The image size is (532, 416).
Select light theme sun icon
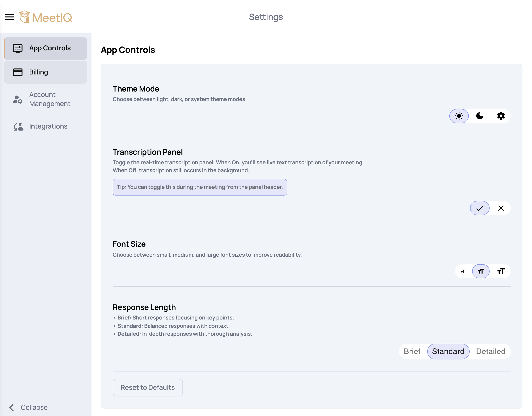click(459, 116)
